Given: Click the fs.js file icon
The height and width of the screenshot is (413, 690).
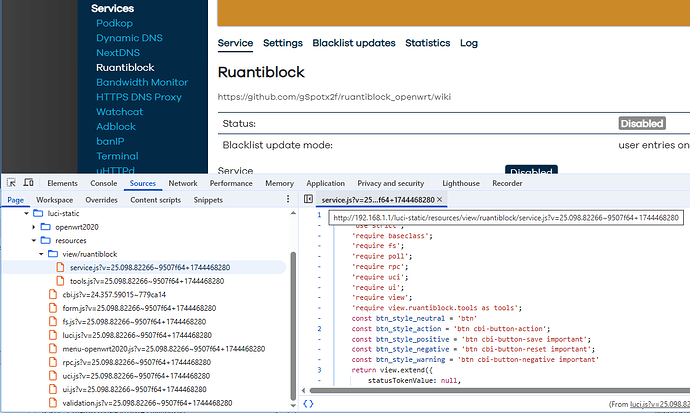Looking at the screenshot, I should tap(53, 322).
